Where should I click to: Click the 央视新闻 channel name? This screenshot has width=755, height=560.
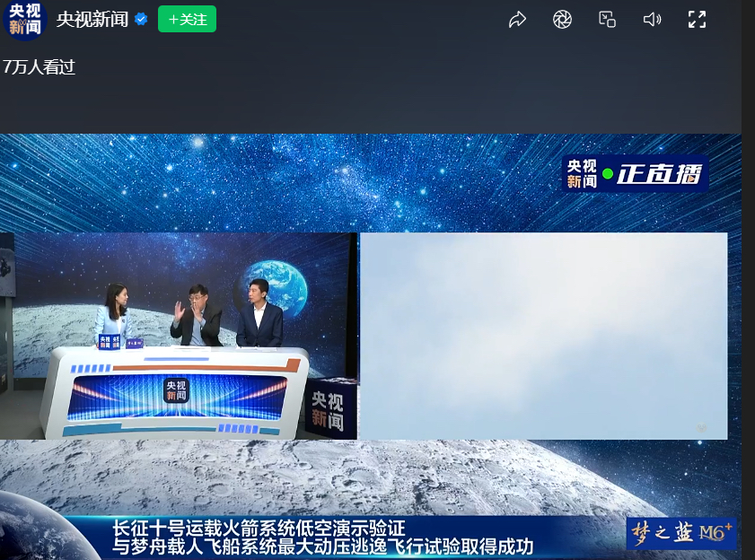tap(92, 20)
